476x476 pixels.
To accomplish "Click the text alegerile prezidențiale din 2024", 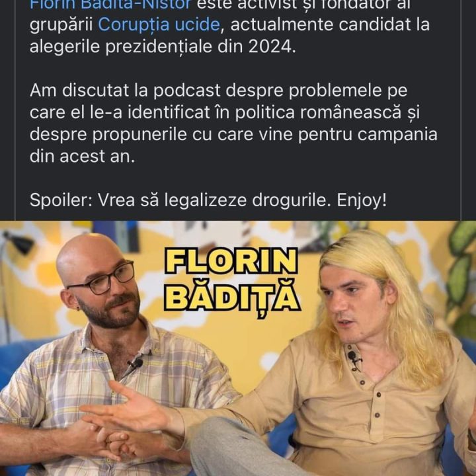I will (x=163, y=47).
